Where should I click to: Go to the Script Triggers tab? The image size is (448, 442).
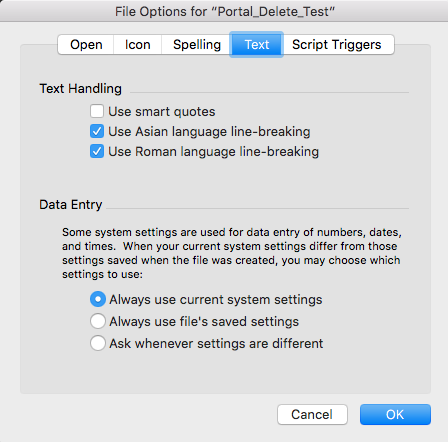point(337,45)
